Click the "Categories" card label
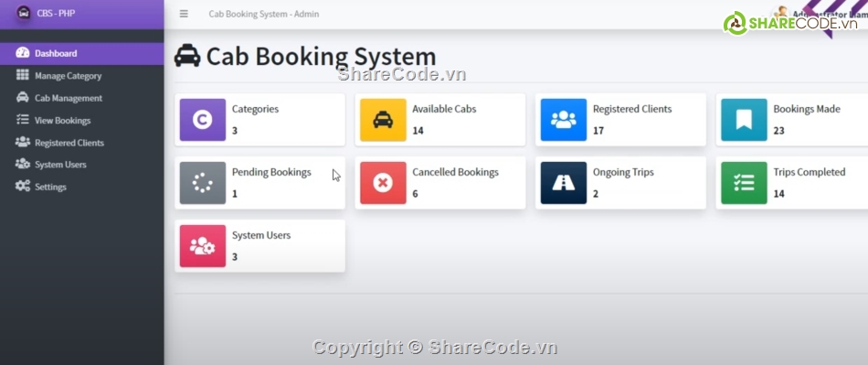868x365 pixels. pos(255,109)
